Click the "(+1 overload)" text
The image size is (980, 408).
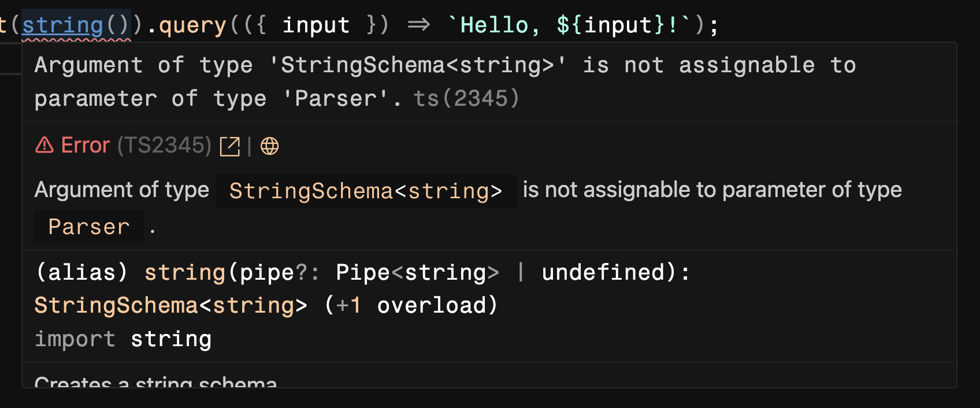coord(411,306)
